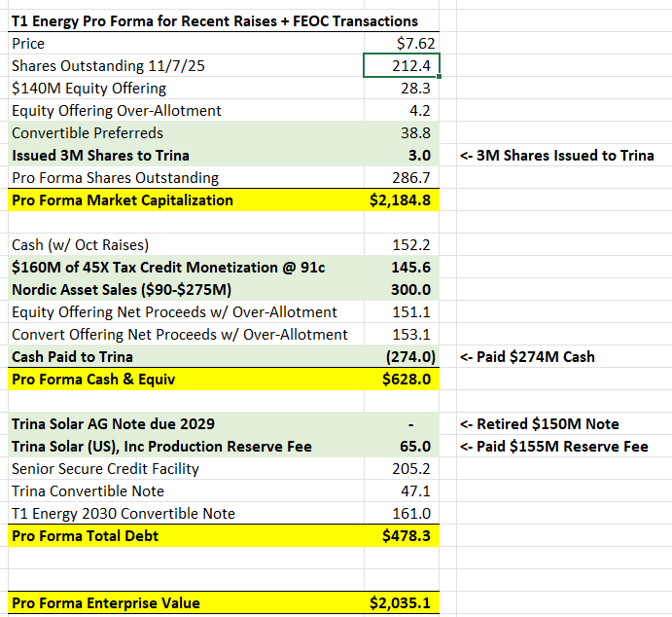Select the $2,035.1 enterprise value cell

click(x=400, y=603)
